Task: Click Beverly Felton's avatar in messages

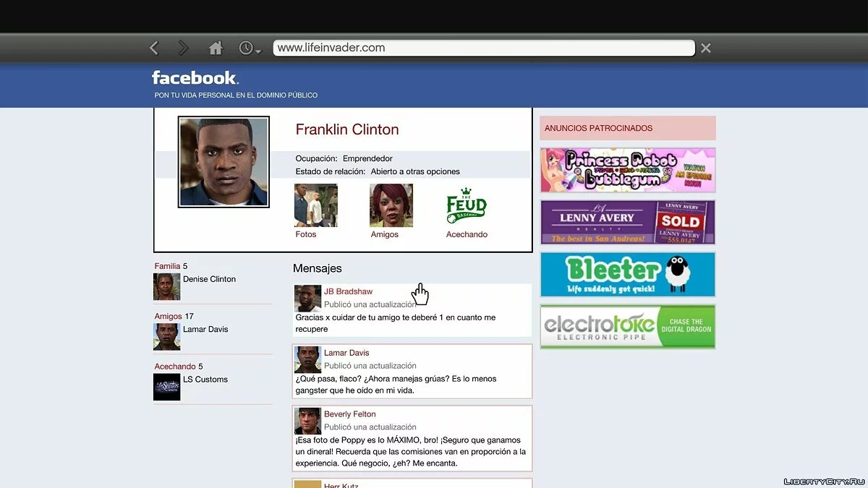Action: click(307, 421)
